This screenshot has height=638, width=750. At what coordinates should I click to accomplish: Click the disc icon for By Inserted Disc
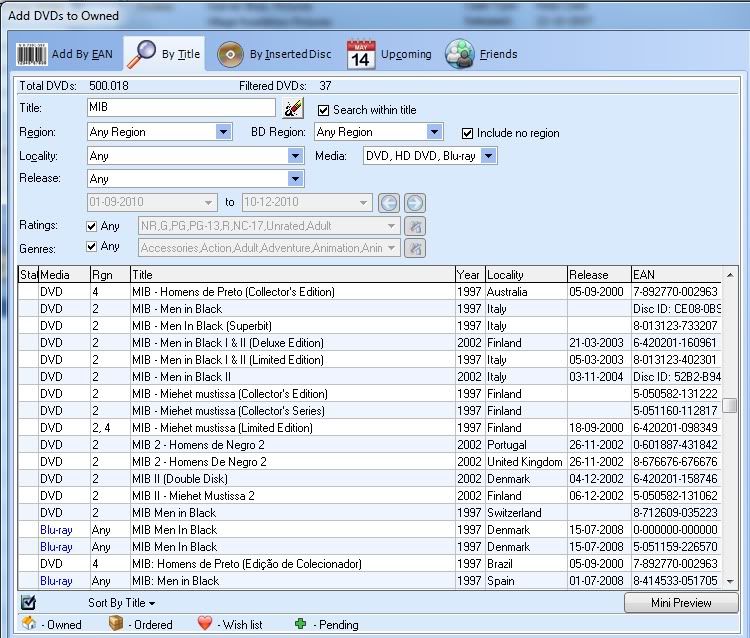pos(230,54)
